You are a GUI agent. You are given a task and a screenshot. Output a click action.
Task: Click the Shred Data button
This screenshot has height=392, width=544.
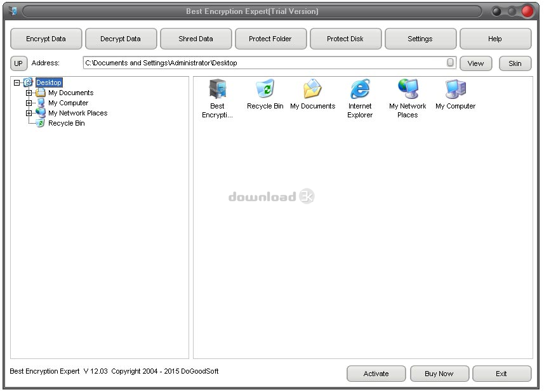coord(196,39)
